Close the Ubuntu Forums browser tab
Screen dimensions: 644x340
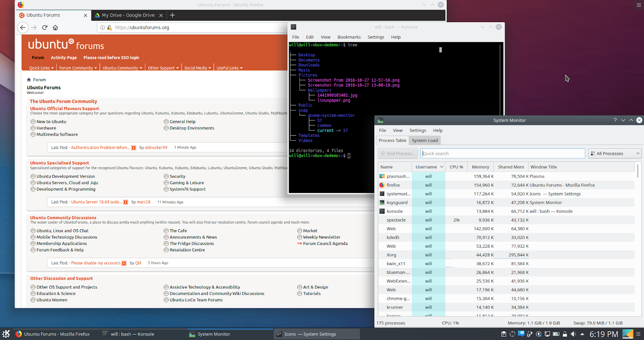coord(85,15)
